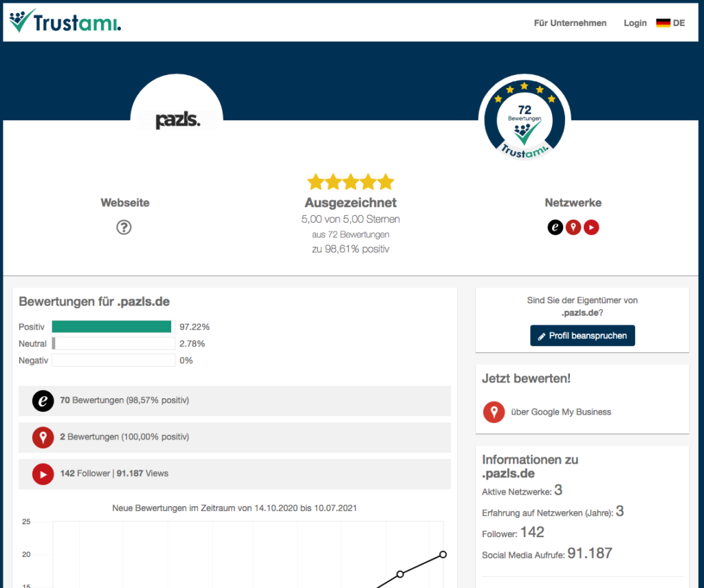This screenshot has height=588, width=704.
Task: Click the German flag icon
Action: pos(663,23)
